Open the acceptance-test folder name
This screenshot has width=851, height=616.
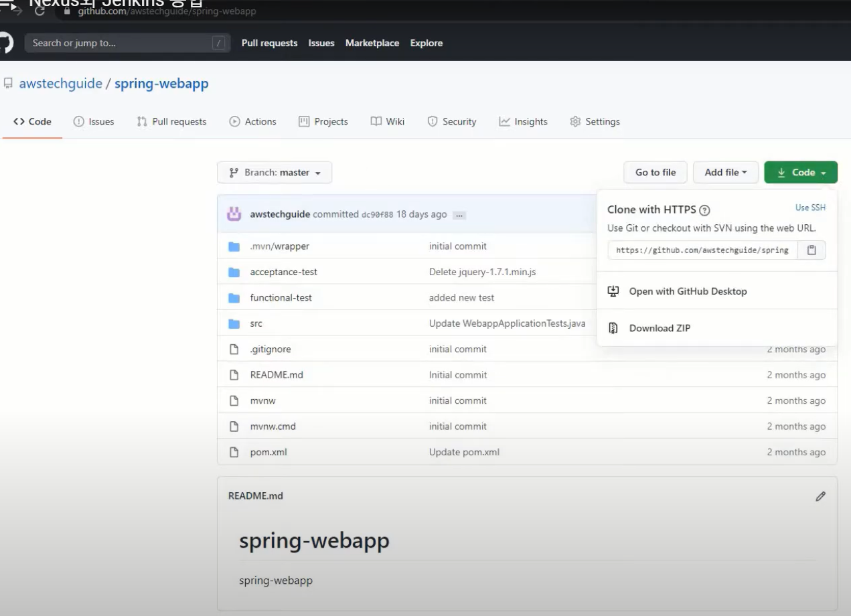pyautogui.click(x=283, y=272)
